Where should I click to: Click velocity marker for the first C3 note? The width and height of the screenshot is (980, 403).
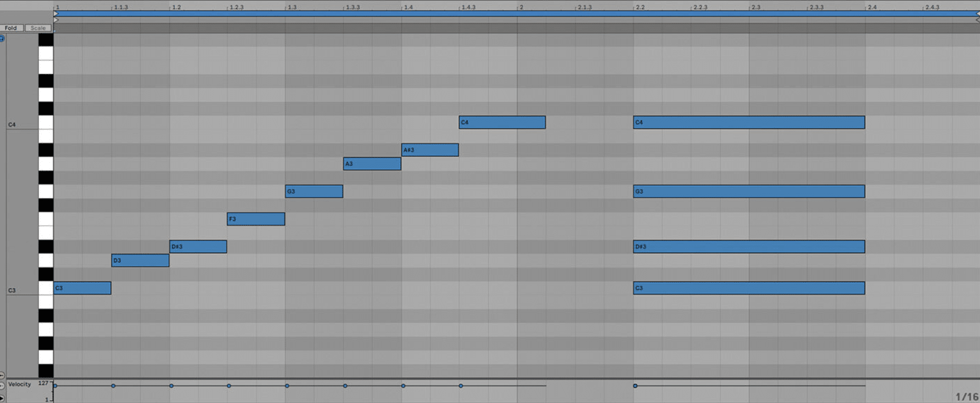[x=55, y=386]
